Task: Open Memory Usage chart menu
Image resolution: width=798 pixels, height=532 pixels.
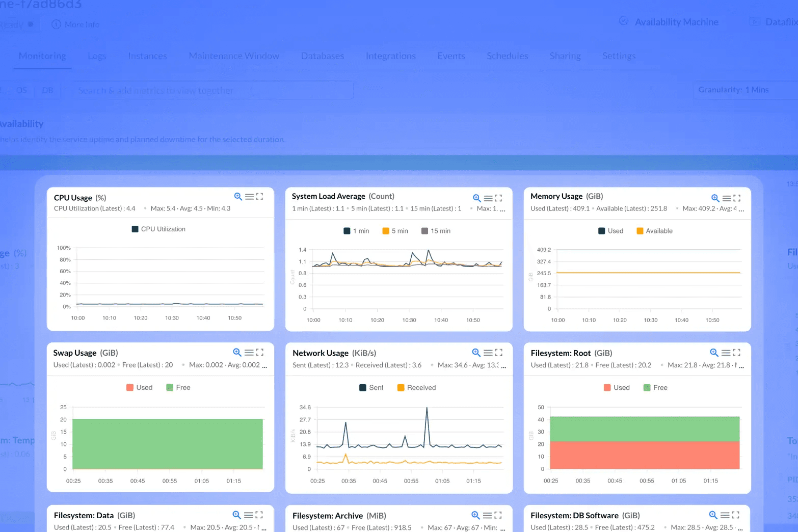Action: coord(727,198)
